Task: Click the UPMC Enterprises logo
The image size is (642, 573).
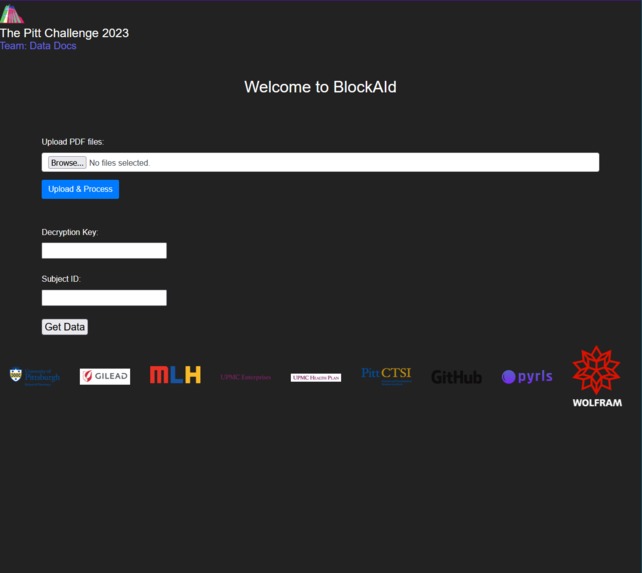Action: coord(246,377)
